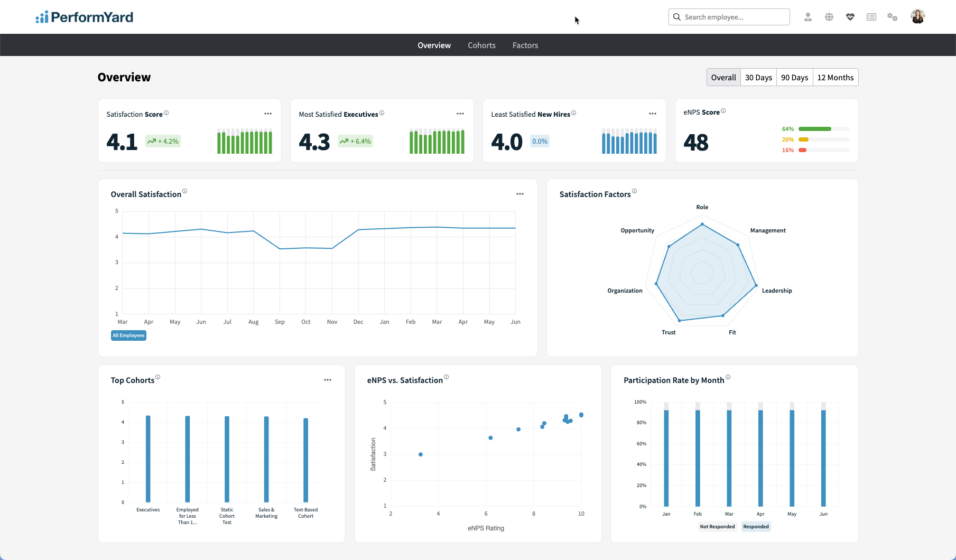
Task: Click the PerformYard logo
Action: tap(85, 17)
